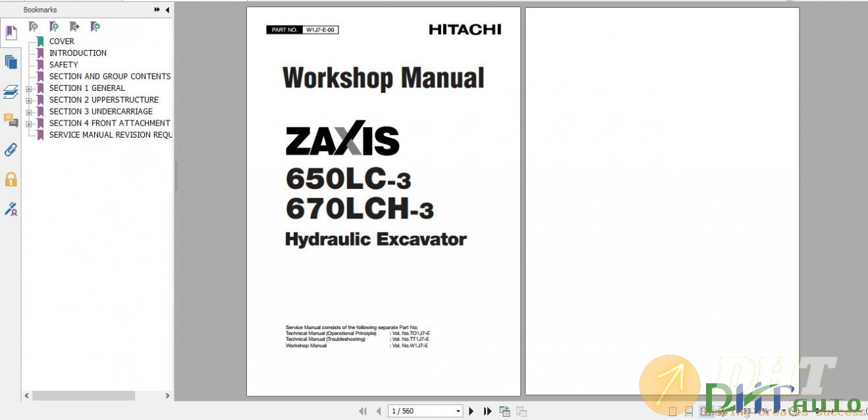Click the Hydraulic Excavator title text
Image resolution: width=868 pixels, height=420 pixels.
(x=376, y=240)
